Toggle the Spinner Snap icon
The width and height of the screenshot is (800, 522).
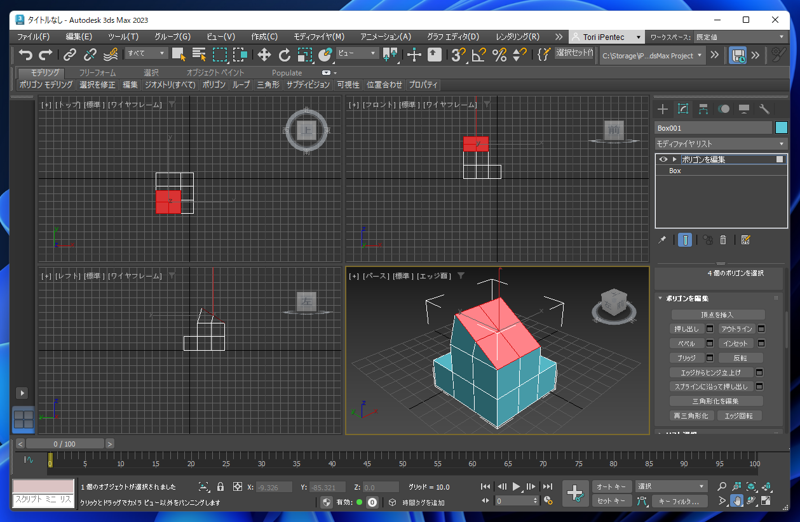(x=519, y=54)
